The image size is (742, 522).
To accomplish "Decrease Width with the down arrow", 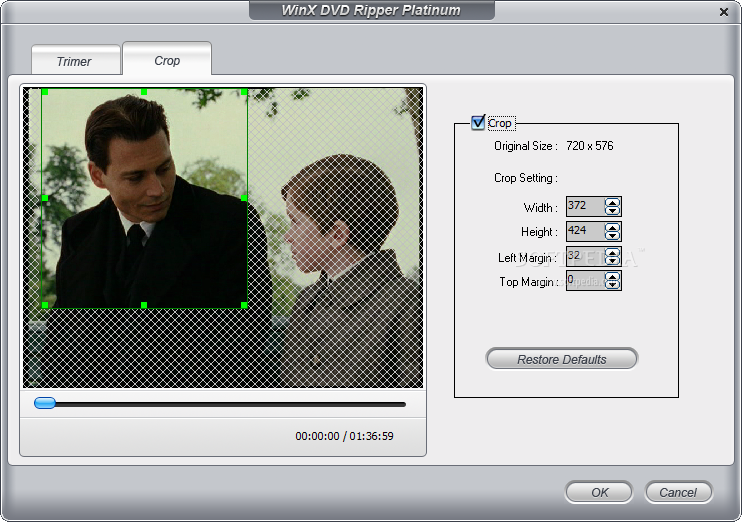I will tap(612, 210).
